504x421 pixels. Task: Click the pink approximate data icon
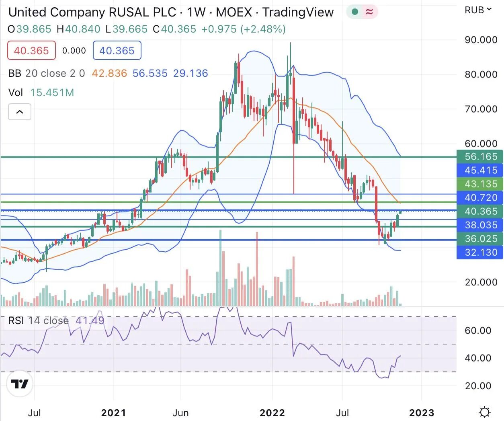[x=369, y=12]
